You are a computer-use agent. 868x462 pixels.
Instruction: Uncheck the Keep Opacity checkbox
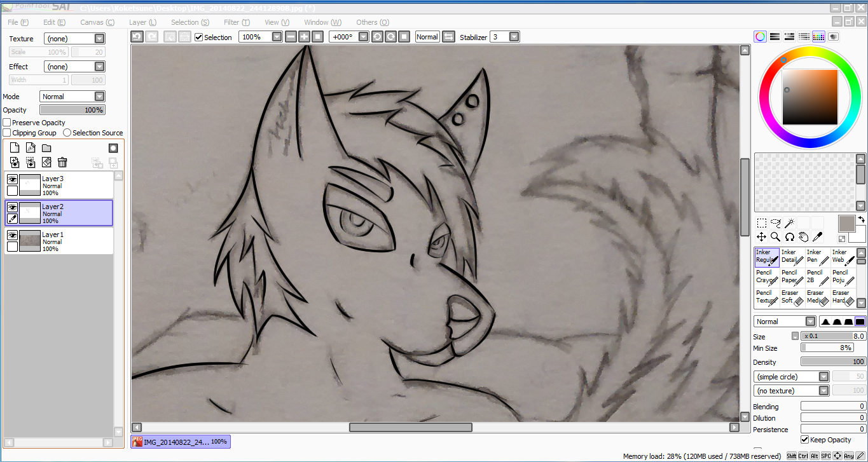click(x=805, y=440)
